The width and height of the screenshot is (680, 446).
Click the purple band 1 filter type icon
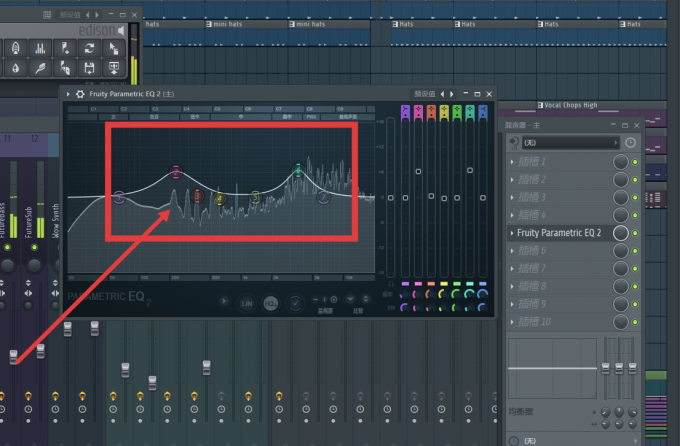[405, 112]
